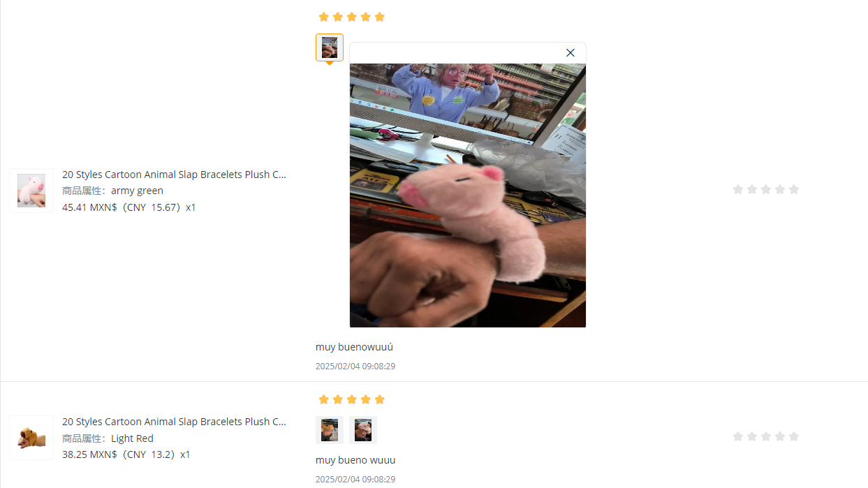Set third gray star on first review
The height and width of the screenshot is (488, 868).
pos(766,189)
